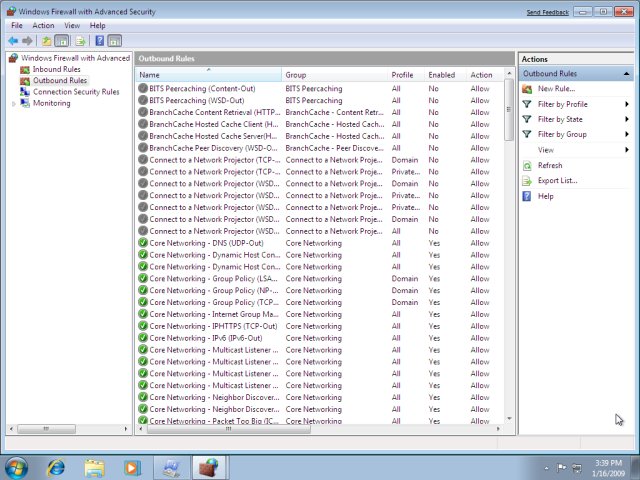Click New Rule... in Actions pane
This screenshot has height=480, width=640.
click(x=556, y=89)
